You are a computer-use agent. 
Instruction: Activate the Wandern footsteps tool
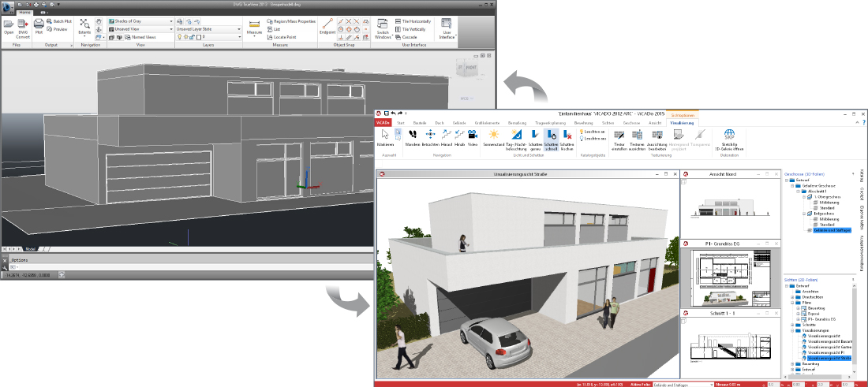coord(413,138)
